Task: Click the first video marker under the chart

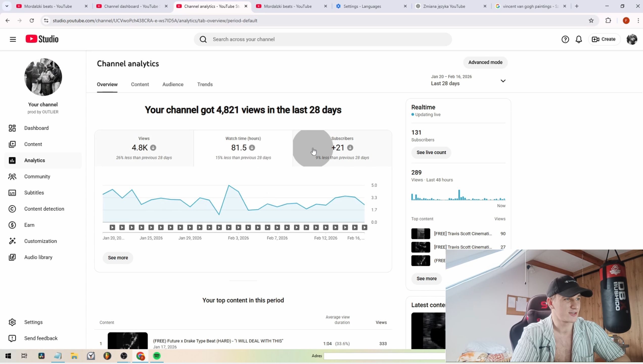Action: [x=112, y=227]
